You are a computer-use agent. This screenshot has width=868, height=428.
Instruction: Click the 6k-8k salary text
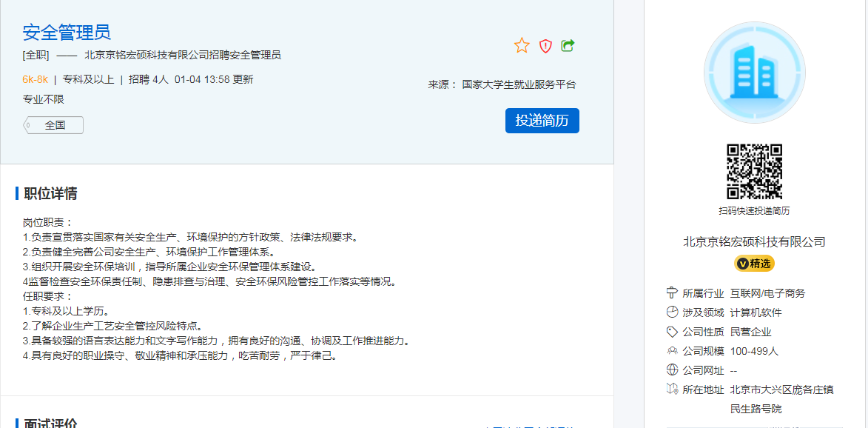pyautogui.click(x=35, y=79)
